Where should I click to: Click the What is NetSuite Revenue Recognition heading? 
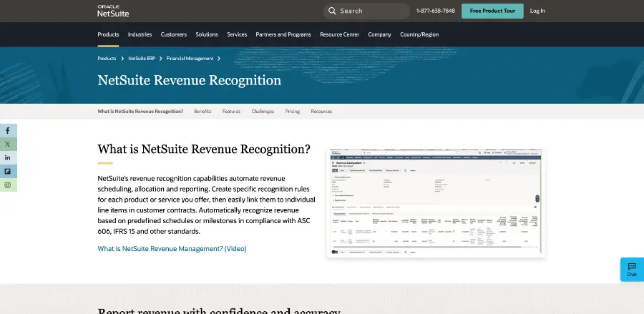click(204, 149)
